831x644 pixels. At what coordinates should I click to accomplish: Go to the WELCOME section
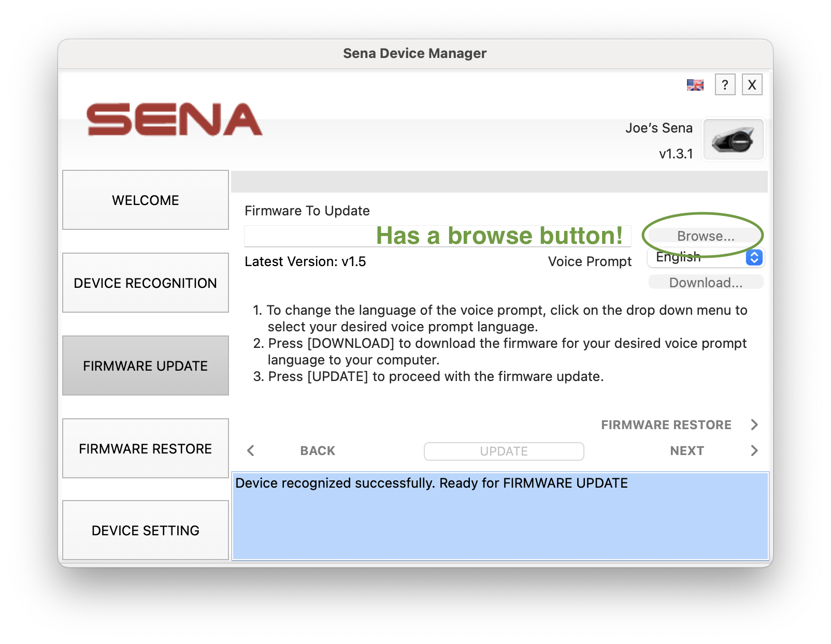[146, 200]
